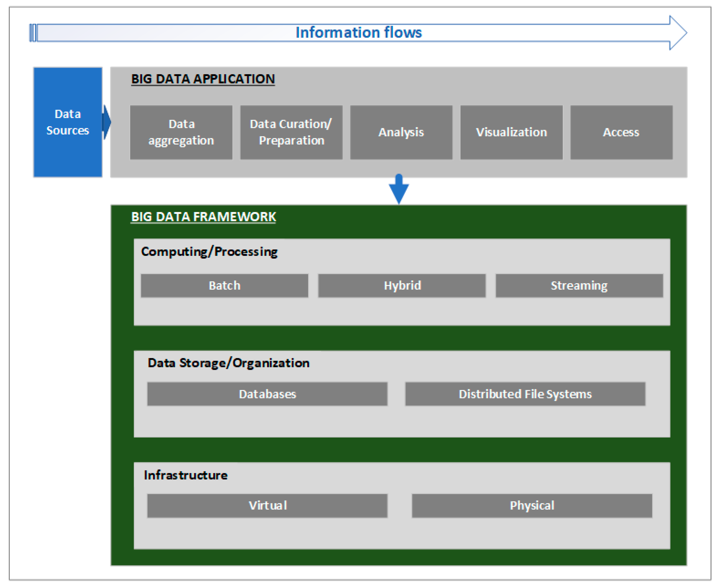Click the Databases box

click(267, 394)
